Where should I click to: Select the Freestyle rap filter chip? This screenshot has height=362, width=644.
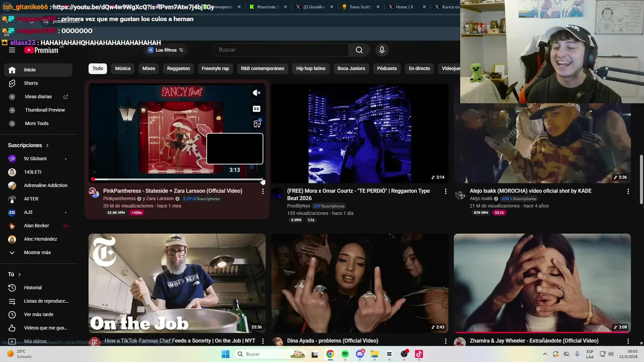pyautogui.click(x=215, y=68)
